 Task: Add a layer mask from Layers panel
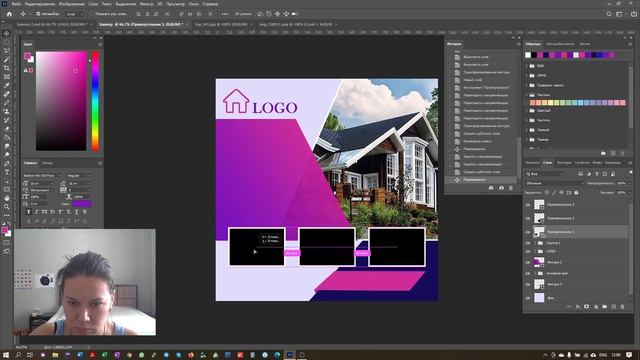click(x=587, y=307)
